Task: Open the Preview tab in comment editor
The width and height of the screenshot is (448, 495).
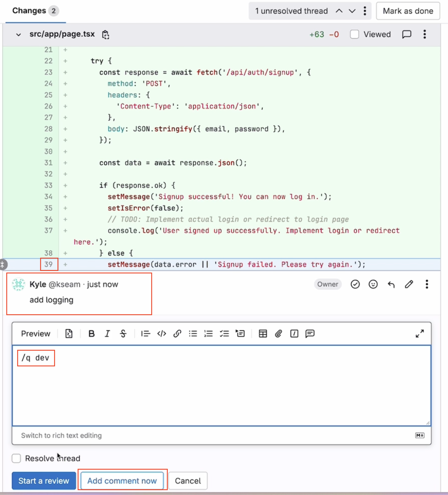Action: click(36, 333)
